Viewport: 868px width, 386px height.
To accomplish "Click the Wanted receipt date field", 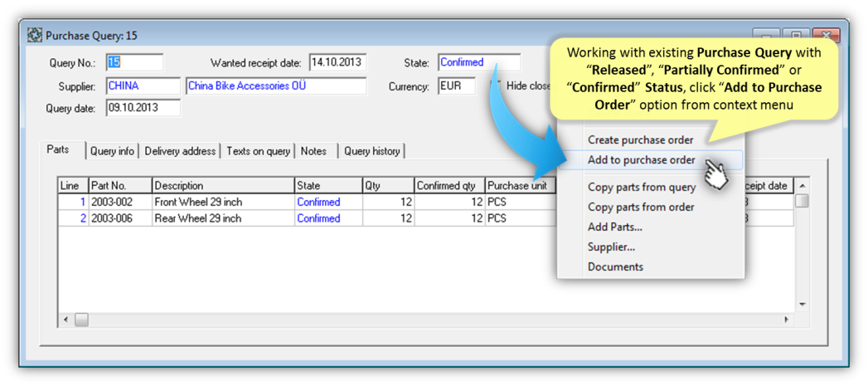I will point(337,63).
